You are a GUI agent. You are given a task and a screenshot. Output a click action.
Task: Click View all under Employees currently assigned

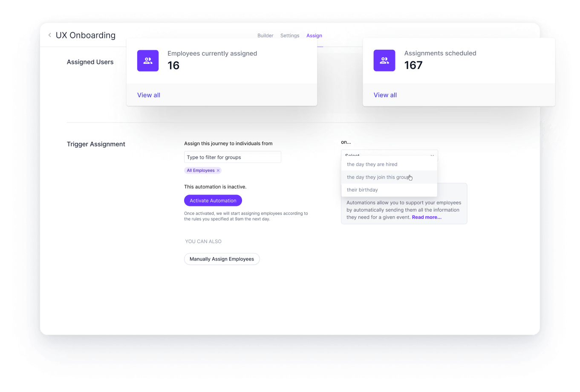click(148, 95)
